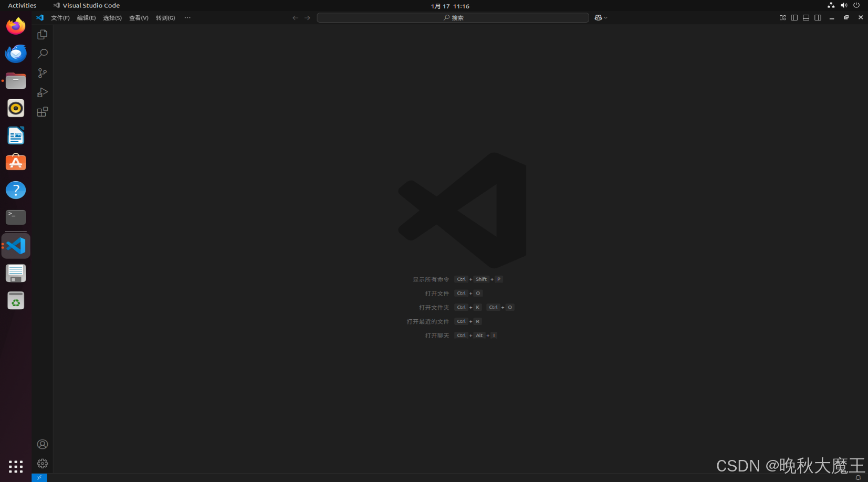Viewport: 868px width, 482px height.
Task: Go forward with the right arrow
Action: [x=307, y=17]
